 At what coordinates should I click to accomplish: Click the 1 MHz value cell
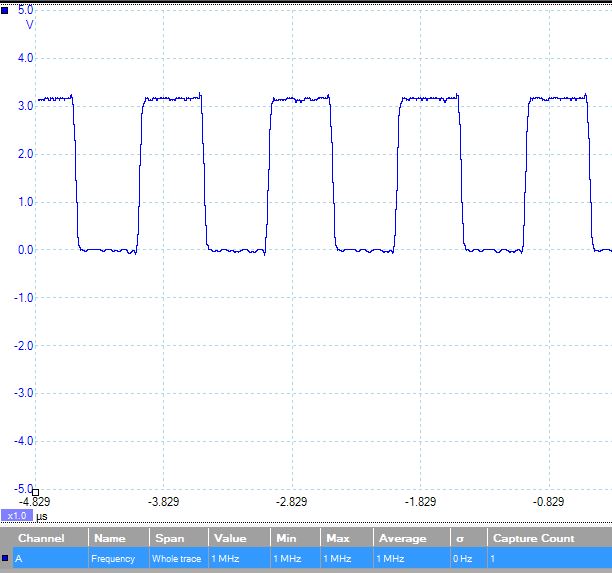tap(225, 559)
